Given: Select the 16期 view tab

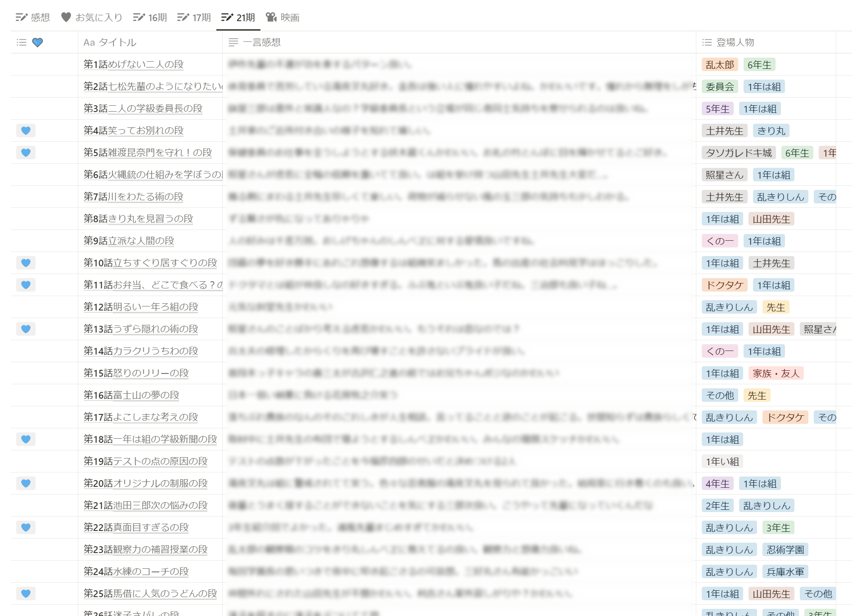Looking at the screenshot, I should pos(150,18).
